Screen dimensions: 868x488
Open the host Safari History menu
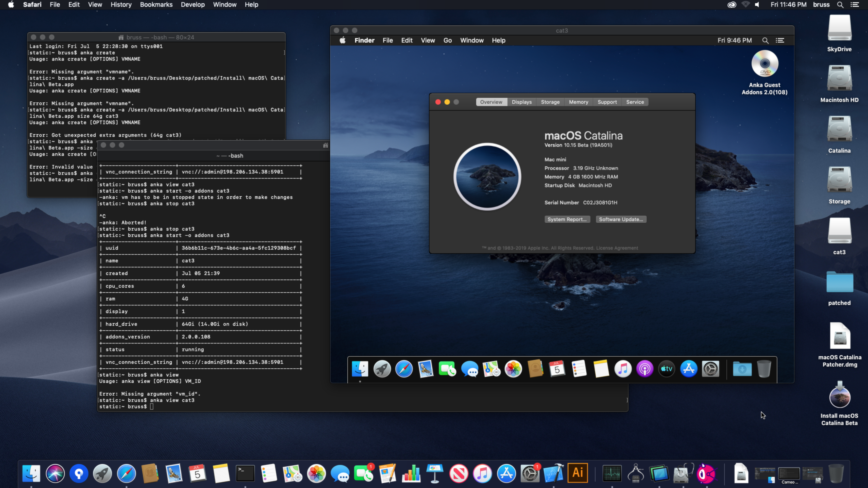121,5
